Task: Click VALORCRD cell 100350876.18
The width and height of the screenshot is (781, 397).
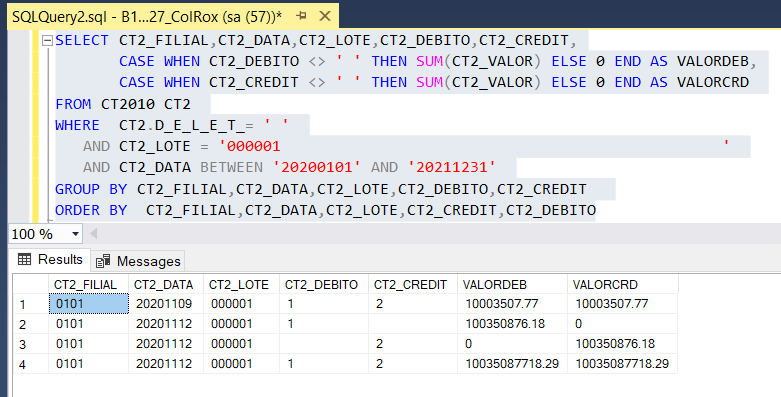Action: point(623,344)
